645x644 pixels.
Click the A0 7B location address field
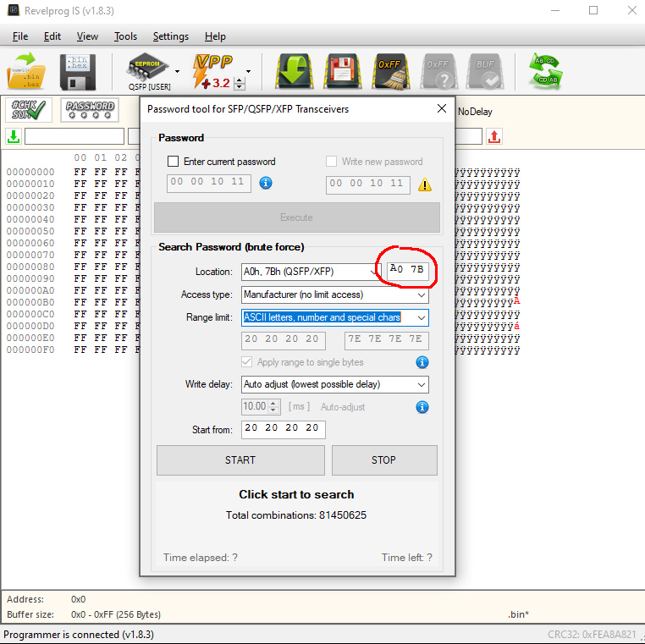408,270
